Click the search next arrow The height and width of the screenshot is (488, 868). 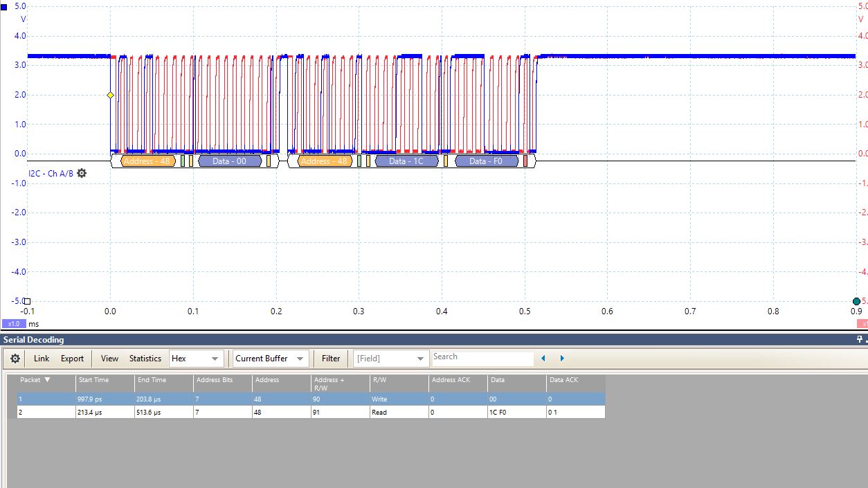point(561,359)
